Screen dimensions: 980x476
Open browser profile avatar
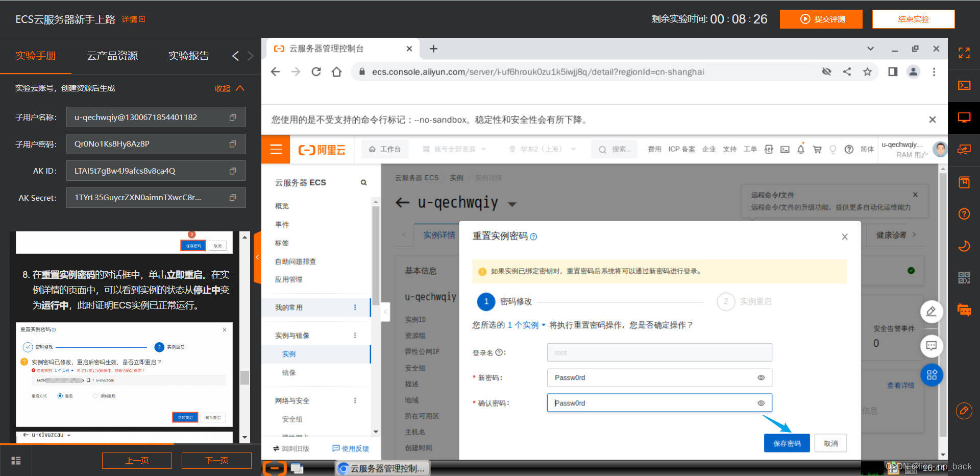tap(913, 72)
